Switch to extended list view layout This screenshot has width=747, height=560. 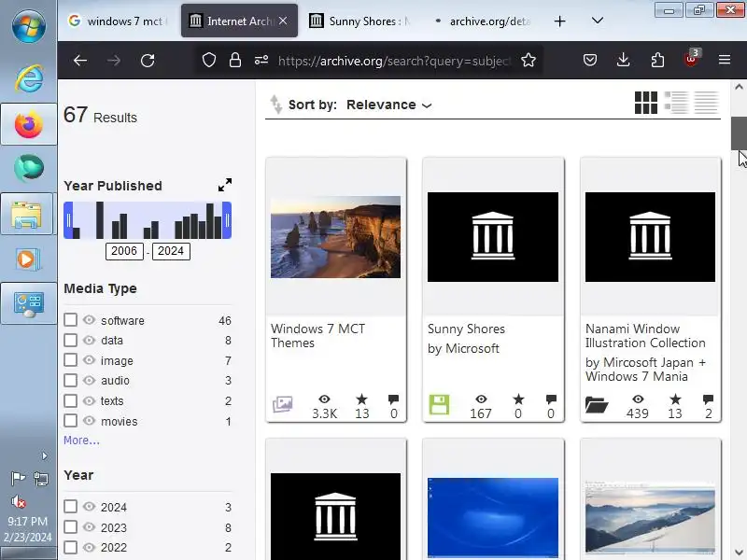[x=676, y=103]
